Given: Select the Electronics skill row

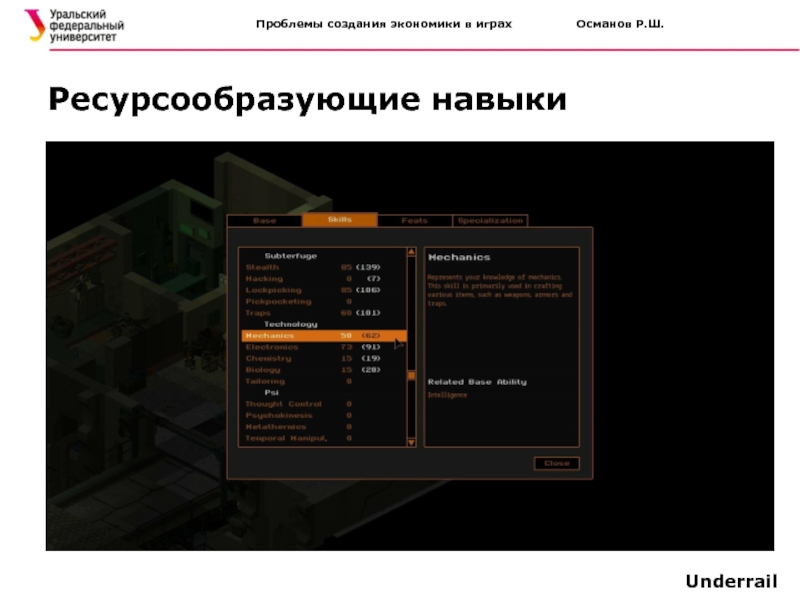Looking at the screenshot, I should click(x=323, y=347).
